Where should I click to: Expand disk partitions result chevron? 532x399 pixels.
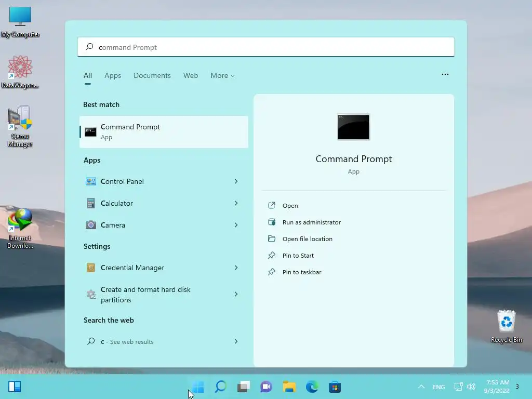coord(236,294)
